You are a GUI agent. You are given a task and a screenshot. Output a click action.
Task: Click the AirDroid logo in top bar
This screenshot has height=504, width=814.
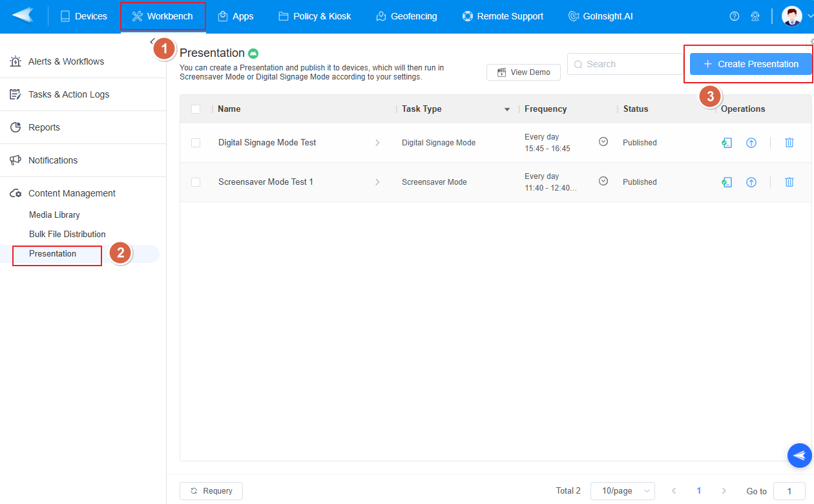click(23, 16)
